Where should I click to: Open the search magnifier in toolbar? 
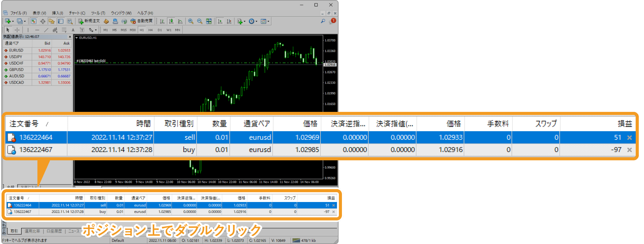(x=323, y=21)
